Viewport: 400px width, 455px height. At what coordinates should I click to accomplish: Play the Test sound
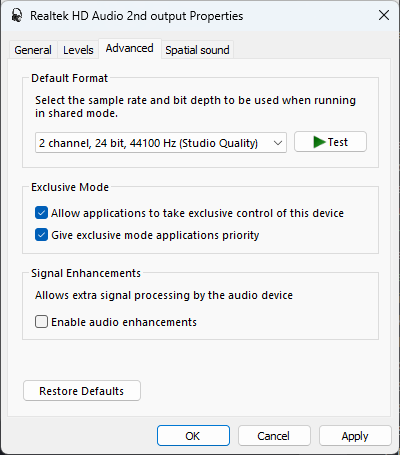[330, 142]
